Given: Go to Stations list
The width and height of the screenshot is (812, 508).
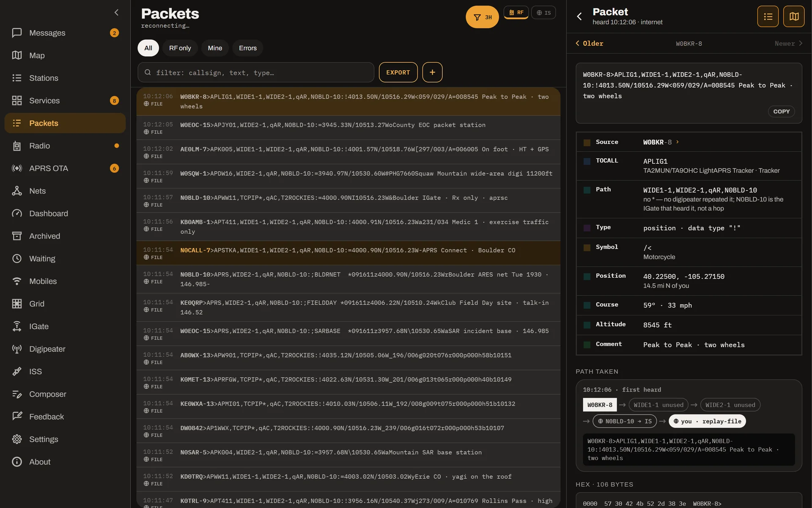Looking at the screenshot, I should [65, 78].
